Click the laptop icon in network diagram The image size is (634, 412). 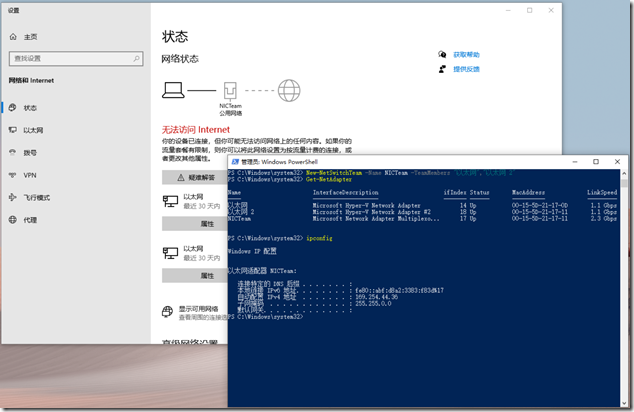[x=173, y=90]
